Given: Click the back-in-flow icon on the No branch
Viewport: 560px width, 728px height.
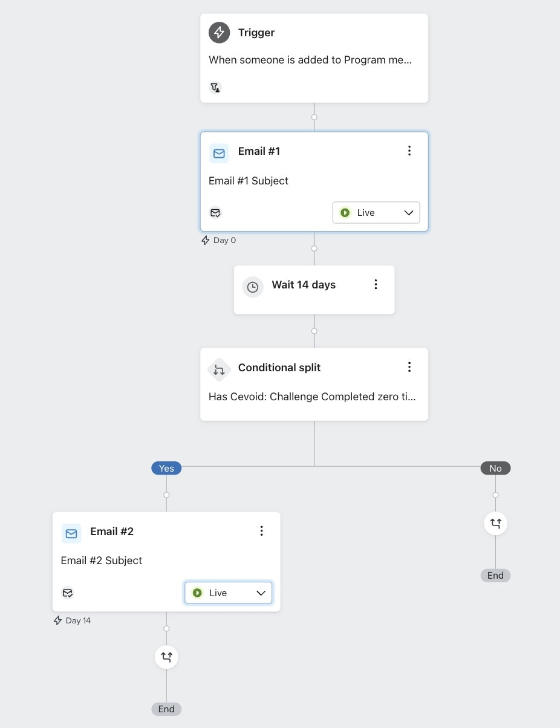Looking at the screenshot, I should 495,523.
